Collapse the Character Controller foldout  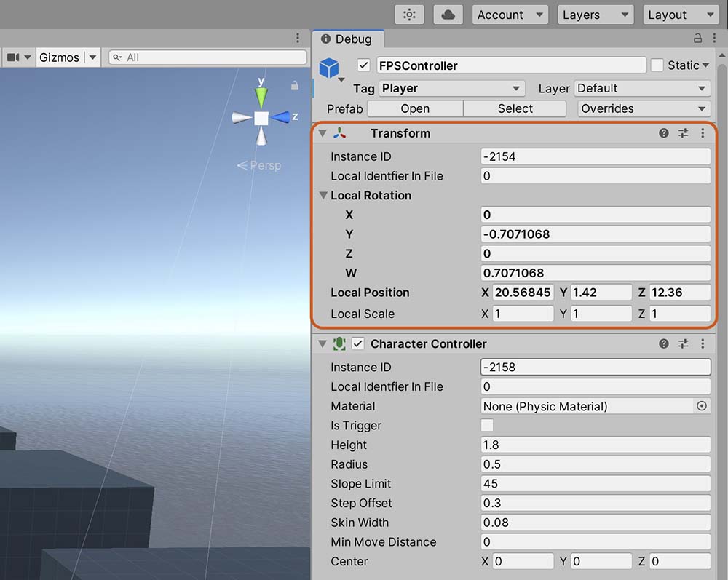click(x=323, y=343)
